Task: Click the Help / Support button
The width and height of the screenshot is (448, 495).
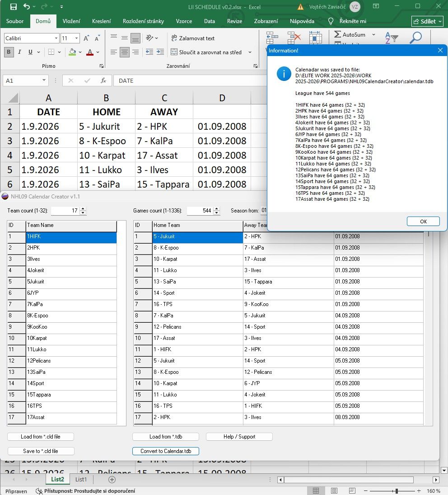Action: pyautogui.click(x=239, y=437)
